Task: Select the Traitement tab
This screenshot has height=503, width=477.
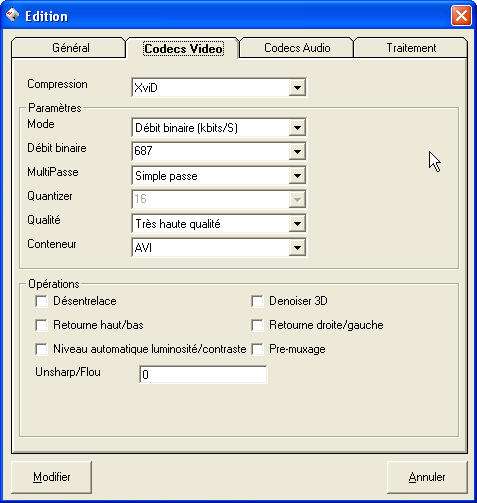Action: 411,48
